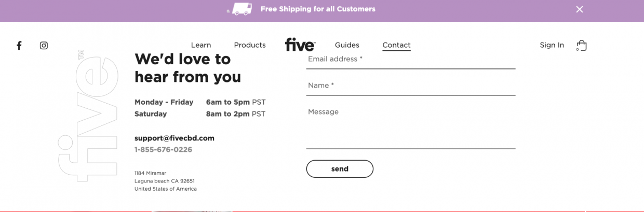
Task: Dismiss the free shipping banner
Action: click(580, 9)
